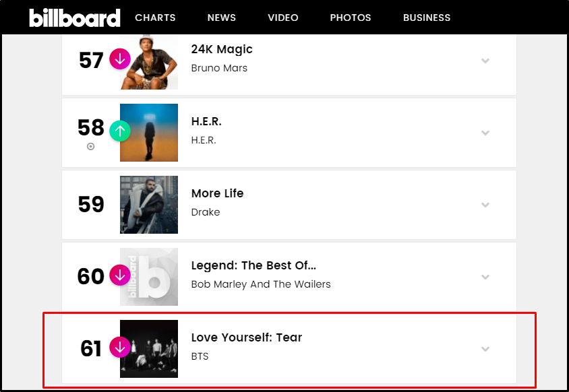Open the News menu item
This screenshot has height=392, width=569.
coord(222,18)
